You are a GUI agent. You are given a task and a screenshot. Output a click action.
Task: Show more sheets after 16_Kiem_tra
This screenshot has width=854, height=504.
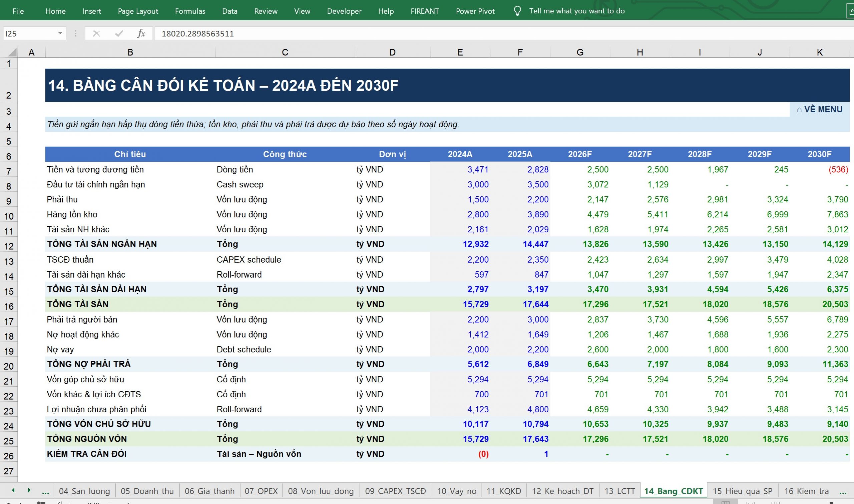tap(842, 491)
